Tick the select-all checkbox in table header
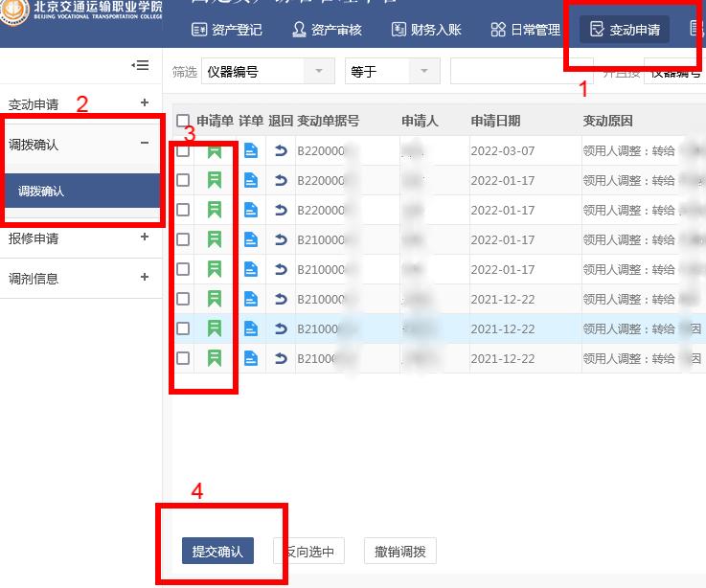Viewport: 706px width, 588px height. tap(183, 121)
